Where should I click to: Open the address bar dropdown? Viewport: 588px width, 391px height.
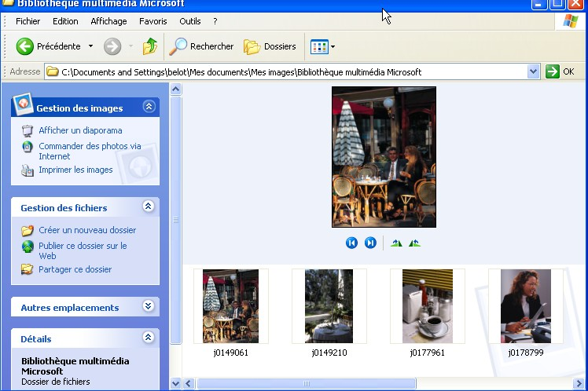click(x=533, y=71)
